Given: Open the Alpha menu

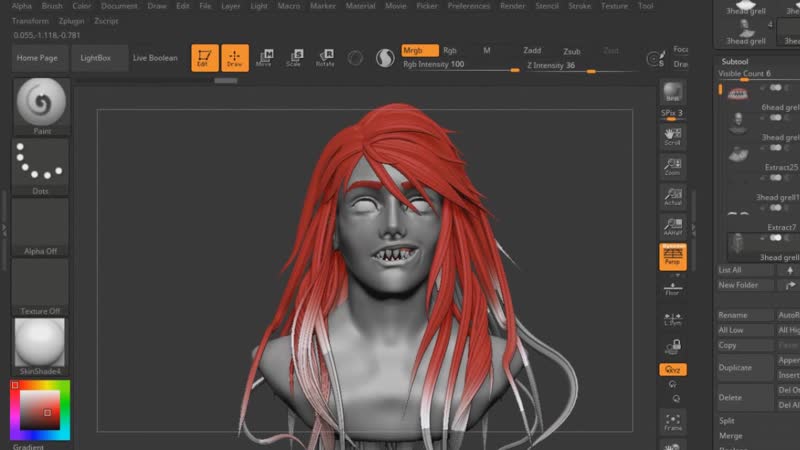Looking at the screenshot, I should point(21,6).
